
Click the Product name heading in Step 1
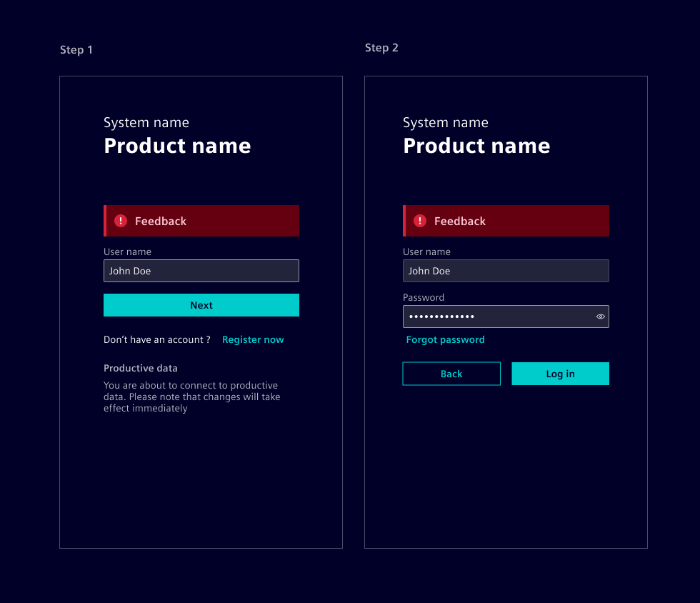tap(177, 146)
